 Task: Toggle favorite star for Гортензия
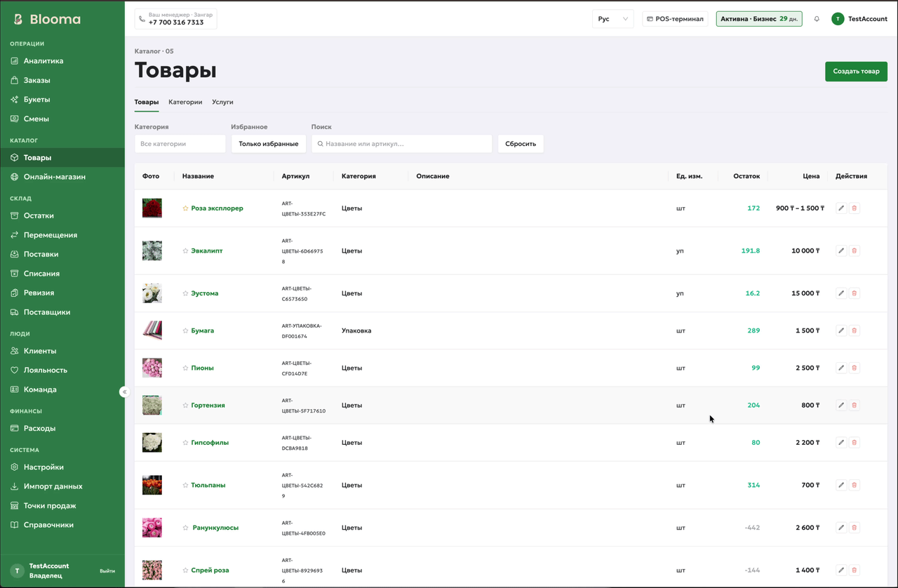coord(185,405)
